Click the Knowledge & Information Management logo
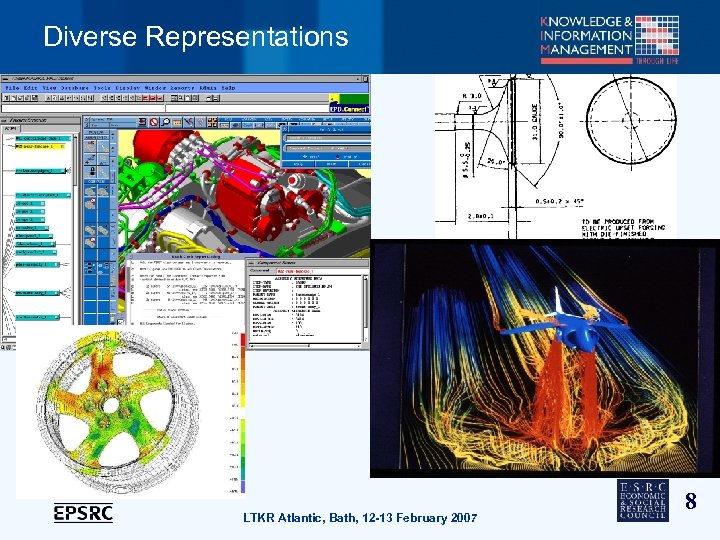This screenshot has width=720, height=540. pyautogui.click(x=609, y=39)
